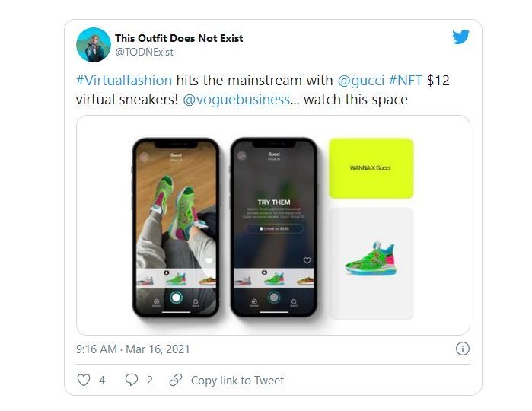Open the tweet info icon

[x=463, y=349]
